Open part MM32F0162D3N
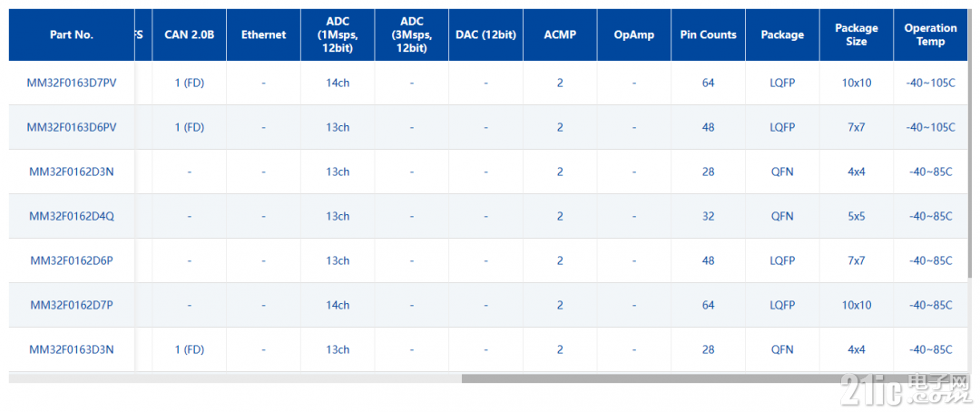The height and width of the screenshot is (412, 980). [x=72, y=172]
